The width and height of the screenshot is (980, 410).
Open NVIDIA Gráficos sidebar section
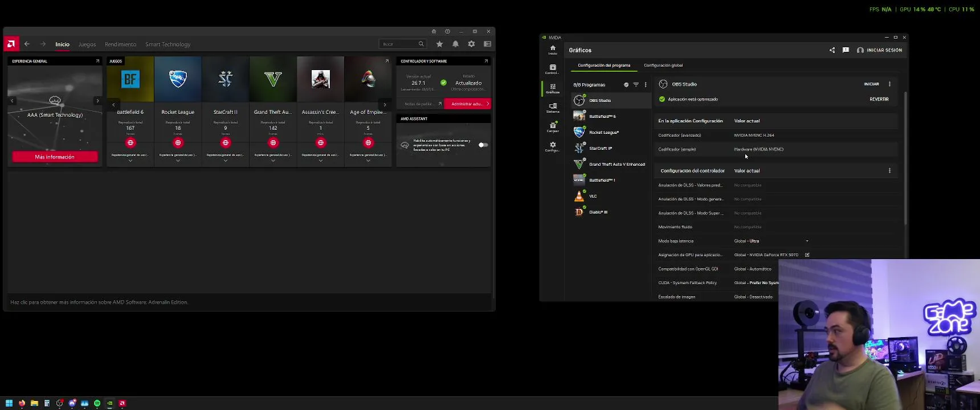click(x=552, y=88)
